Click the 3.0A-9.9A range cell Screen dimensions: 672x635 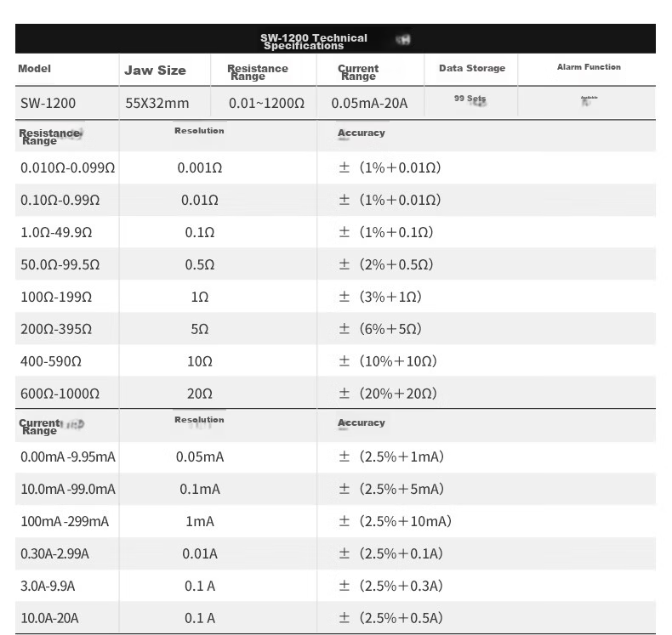48,586
